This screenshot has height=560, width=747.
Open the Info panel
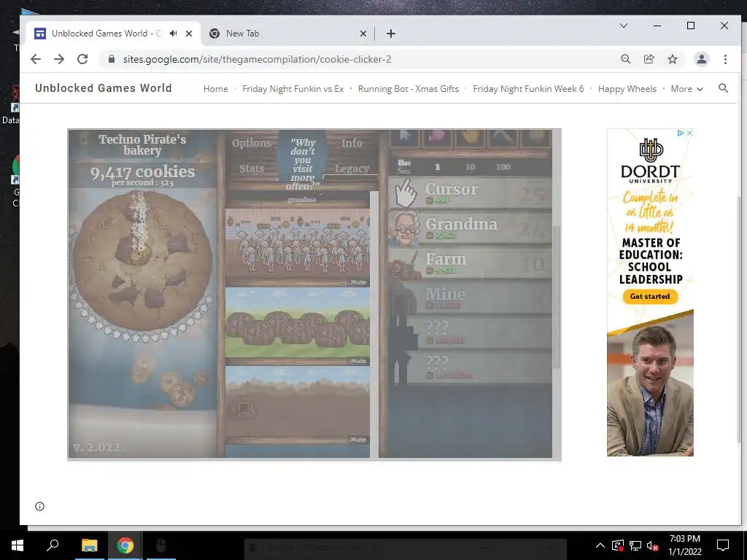tap(352, 143)
